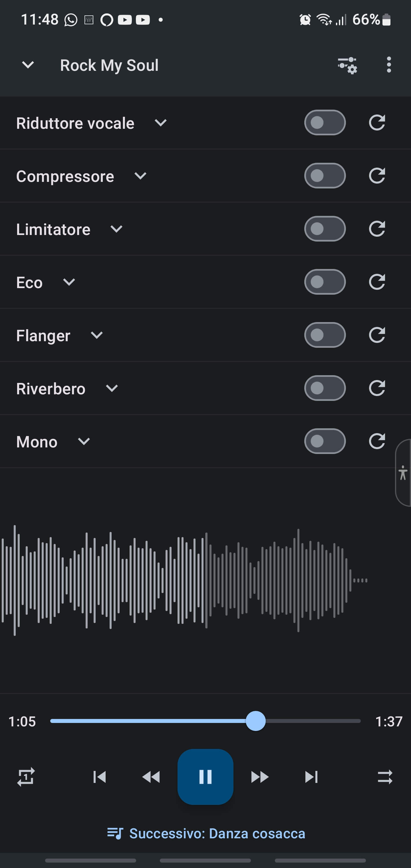Screen dimensions: 411x868
Task: Collapse the player with the top chevron
Action: click(28, 65)
